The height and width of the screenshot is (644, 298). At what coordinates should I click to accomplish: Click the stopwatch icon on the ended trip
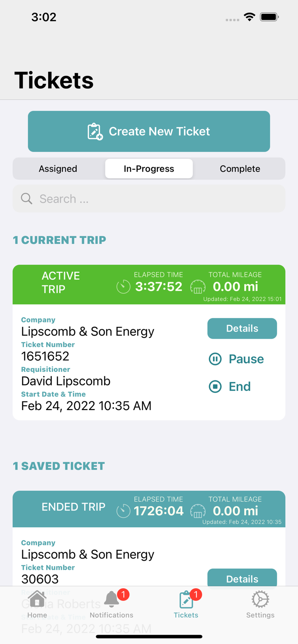click(123, 511)
